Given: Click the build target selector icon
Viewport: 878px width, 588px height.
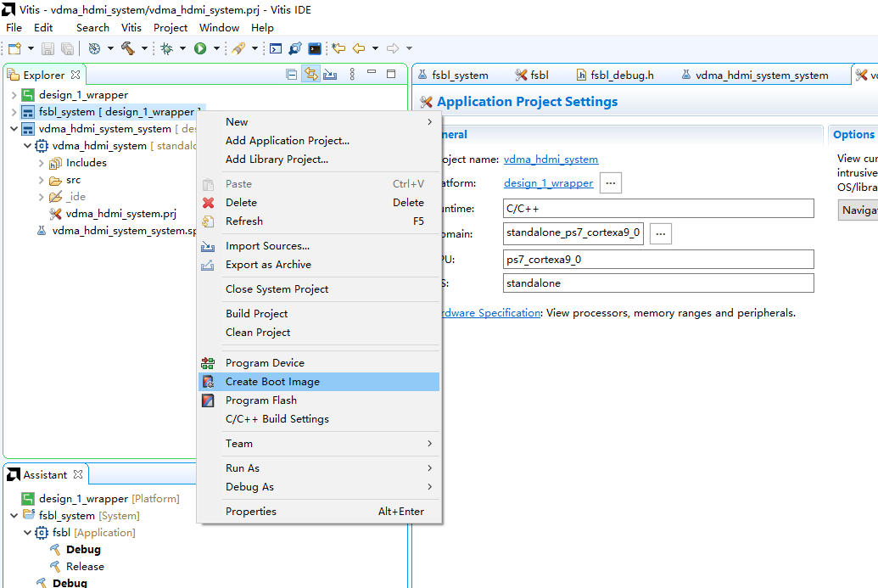Looking at the screenshot, I should (95, 48).
